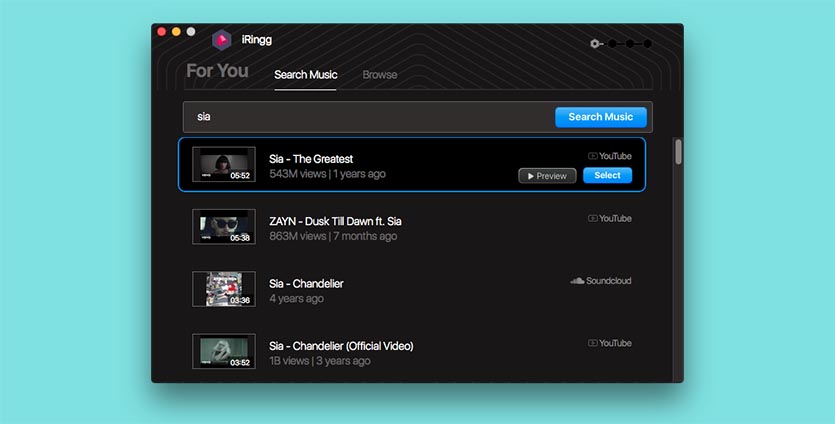The width and height of the screenshot is (835, 424).
Task: Preview Sia - The Greatest track
Action: 547,176
